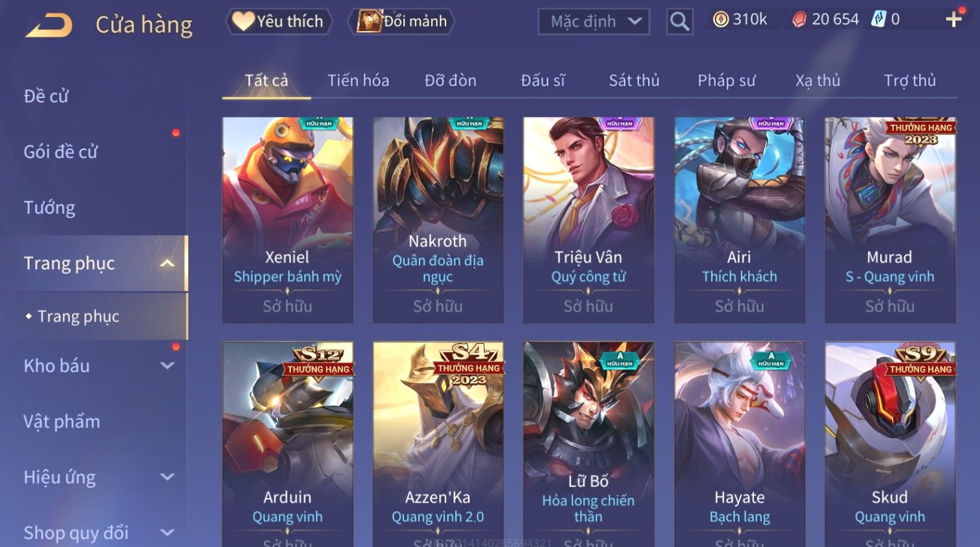Switch to the Pháp sư tab
The height and width of the screenshot is (547, 980).
click(726, 81)
